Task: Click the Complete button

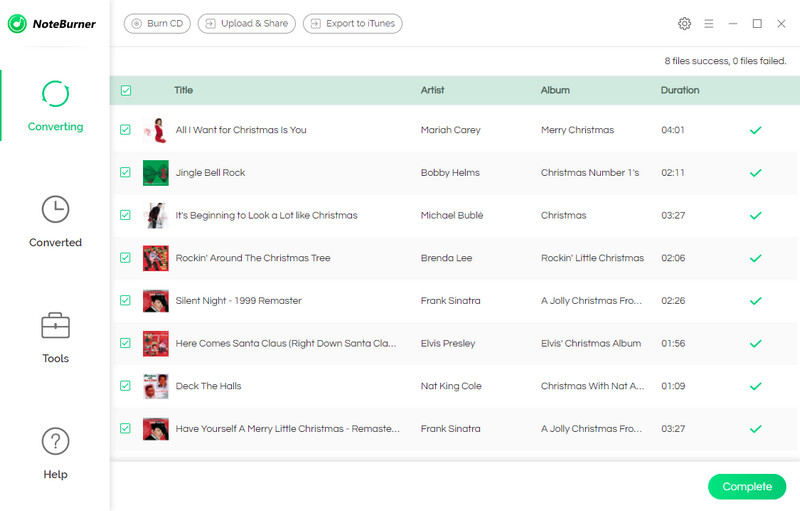Action: [747, 487]
